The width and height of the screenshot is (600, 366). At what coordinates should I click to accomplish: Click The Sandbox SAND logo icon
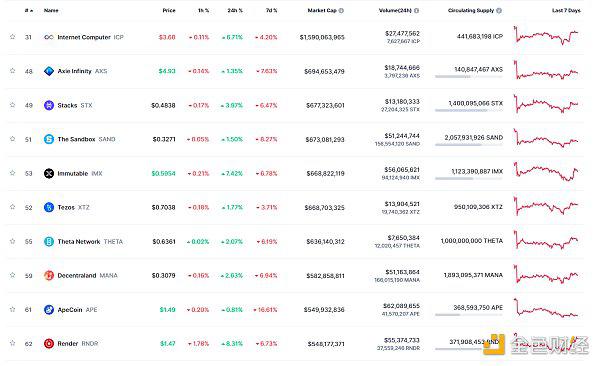[49, 139]
